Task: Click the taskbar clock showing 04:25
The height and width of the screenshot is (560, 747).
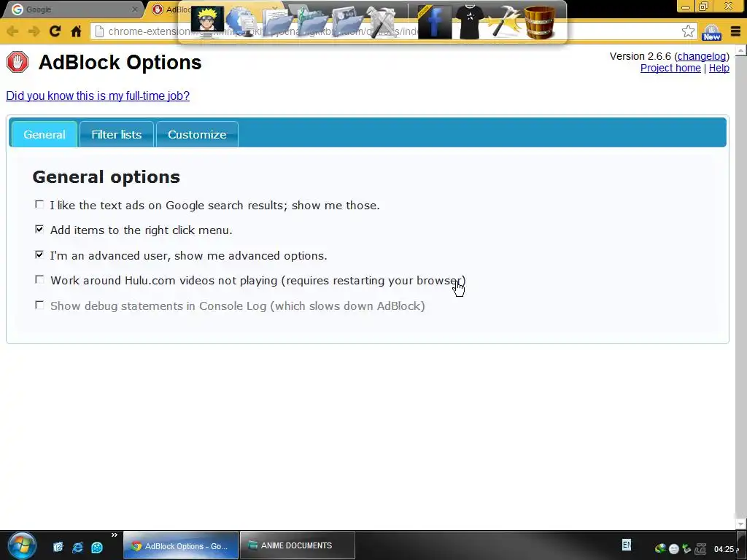Action: 724,549
